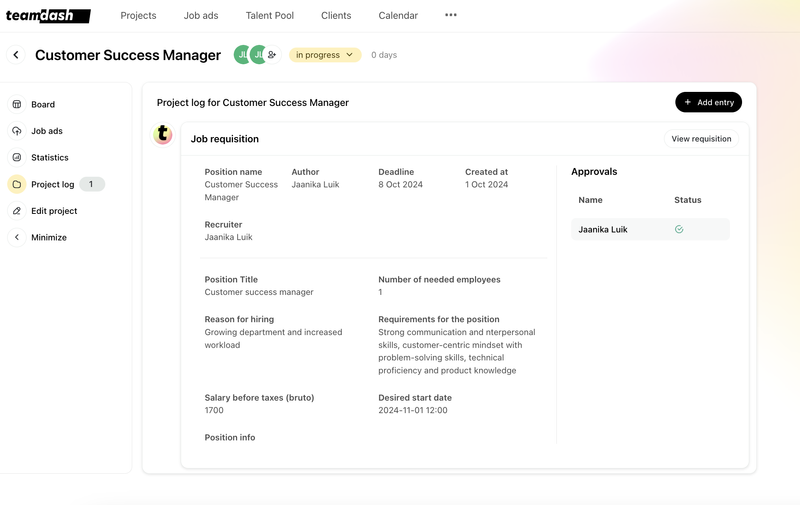Click the Project log for Customer Success Manager heading
The image size is (800, 505).
[253, 103]
